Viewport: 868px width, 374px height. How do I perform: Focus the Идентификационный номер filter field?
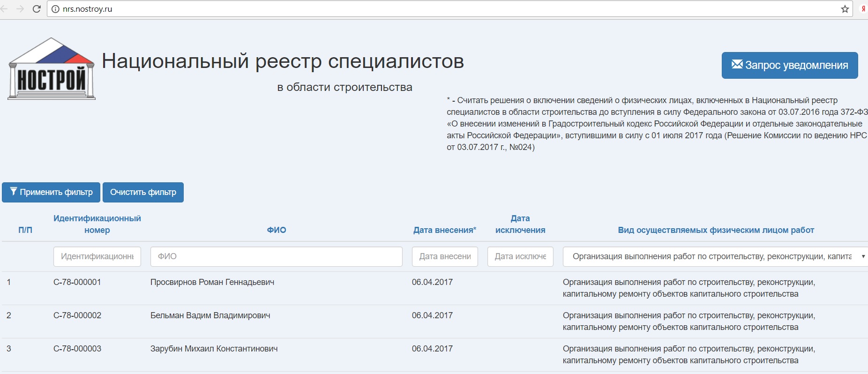pos(97,256)
